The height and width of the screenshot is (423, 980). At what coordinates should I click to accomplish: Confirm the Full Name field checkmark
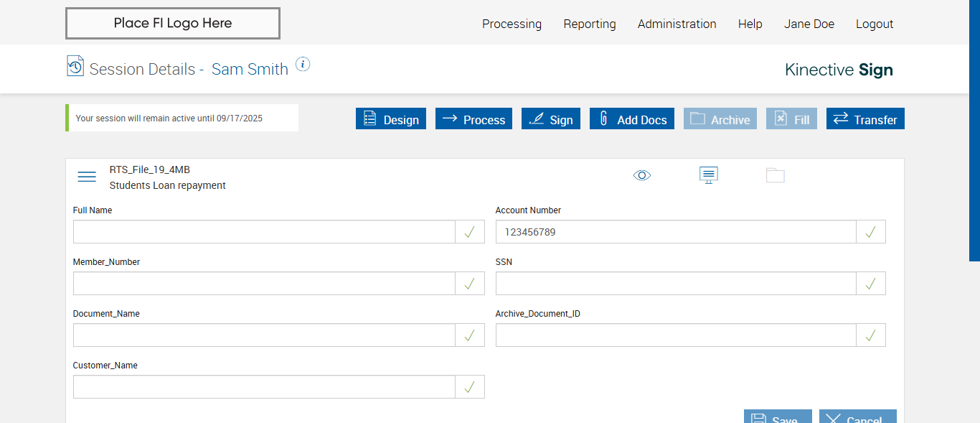point(470,232)
